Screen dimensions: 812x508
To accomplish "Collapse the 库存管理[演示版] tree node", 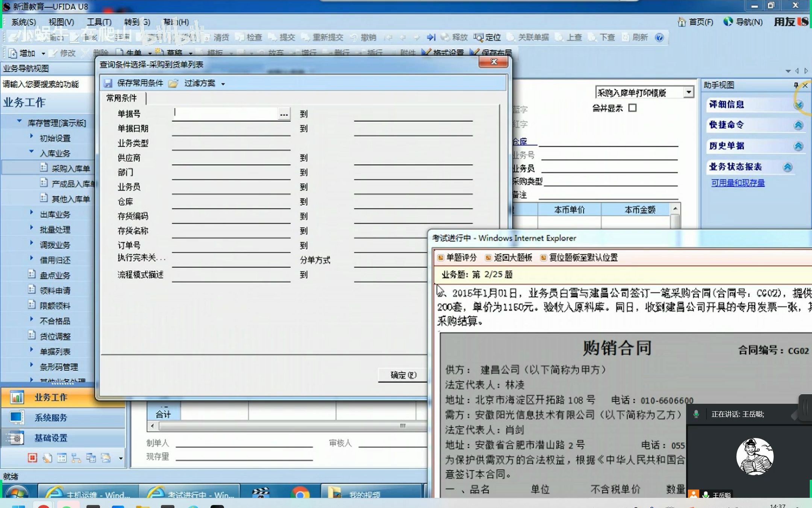I will point(19,121).
